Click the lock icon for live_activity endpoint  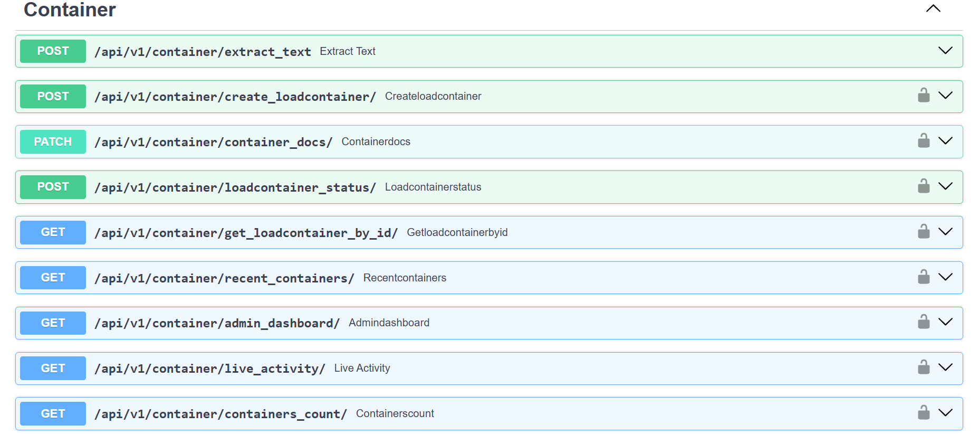pyautogui.click(x=923, y=367)
